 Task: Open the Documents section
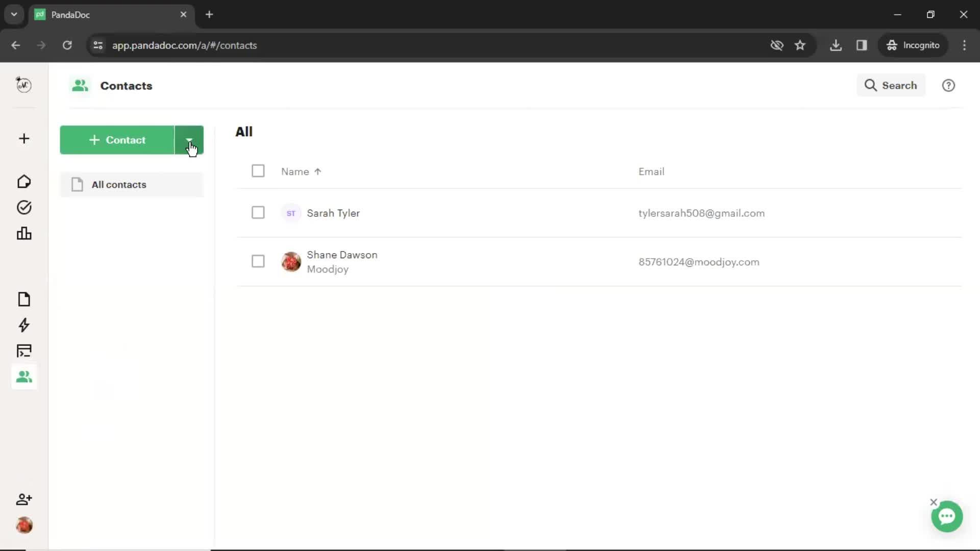click(23, 298)
